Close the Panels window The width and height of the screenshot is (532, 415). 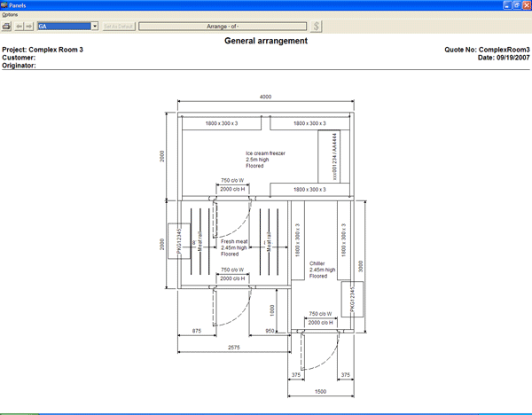(526, 5)
